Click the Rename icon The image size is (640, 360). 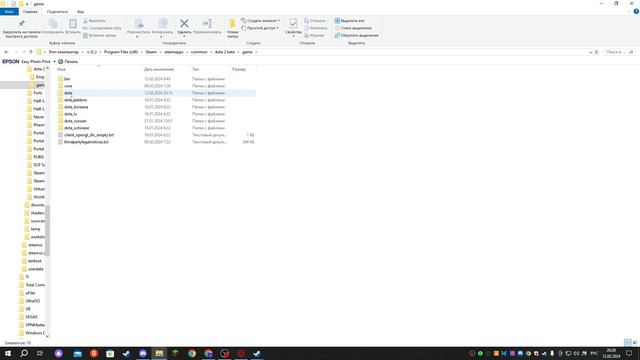[207, 23]
